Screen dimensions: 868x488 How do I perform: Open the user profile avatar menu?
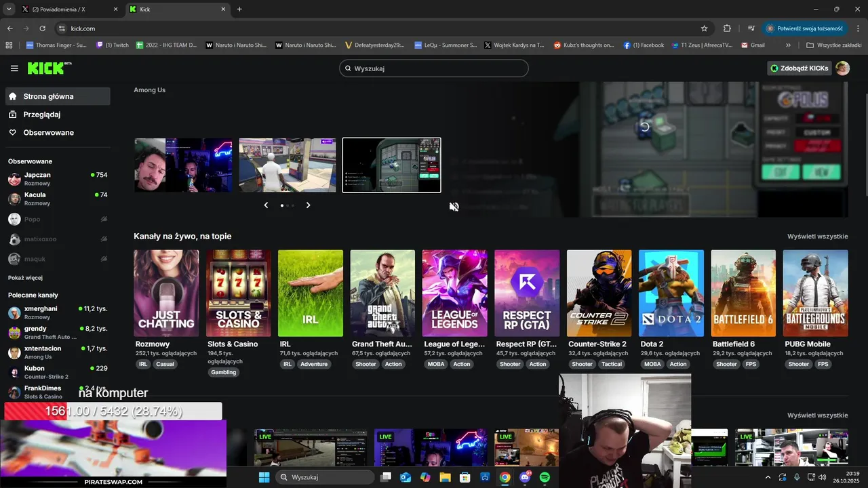click(842, 68)
